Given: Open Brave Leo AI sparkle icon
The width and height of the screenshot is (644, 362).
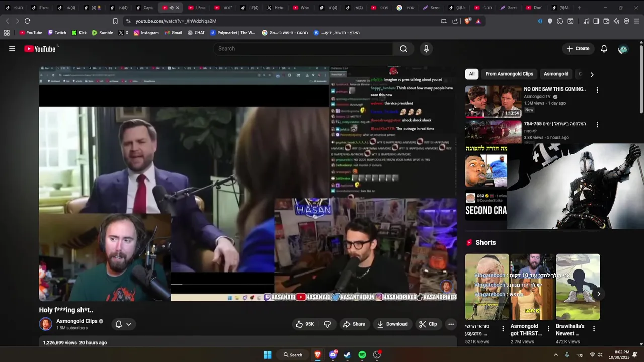Looking at the screenshot, I should pyautogui.click(x=616, y=21).
